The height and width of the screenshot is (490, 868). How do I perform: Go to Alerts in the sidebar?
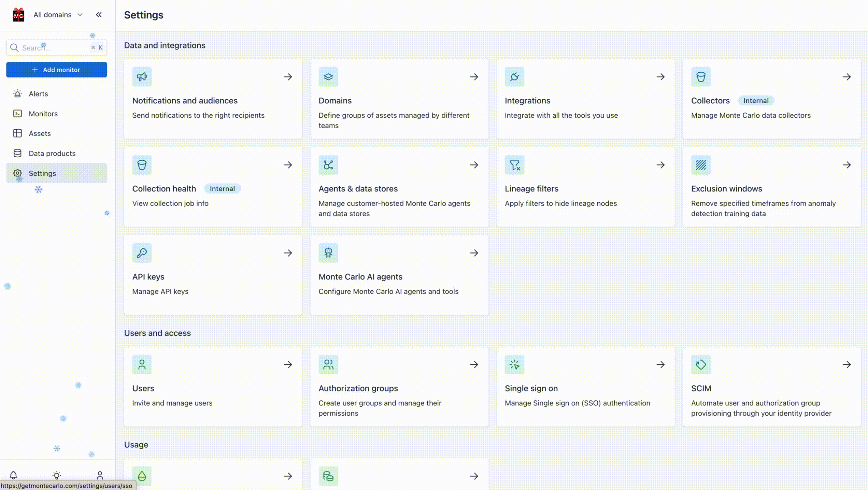[38, 94]
